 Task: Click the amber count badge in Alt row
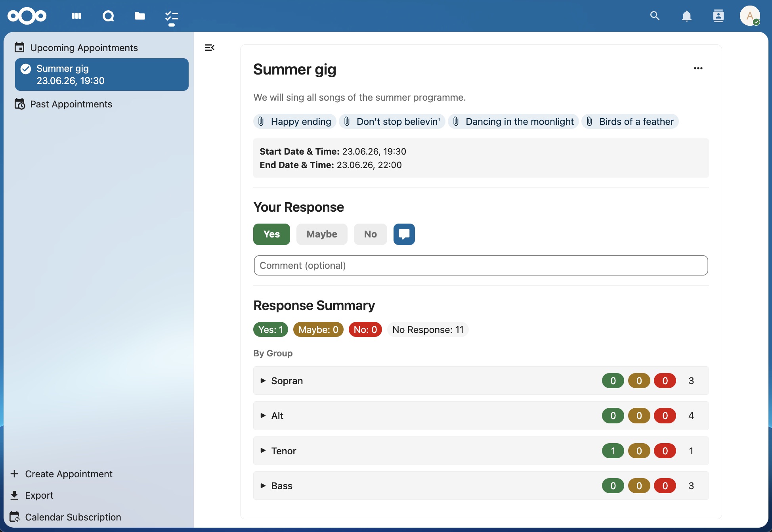(639, 415)
